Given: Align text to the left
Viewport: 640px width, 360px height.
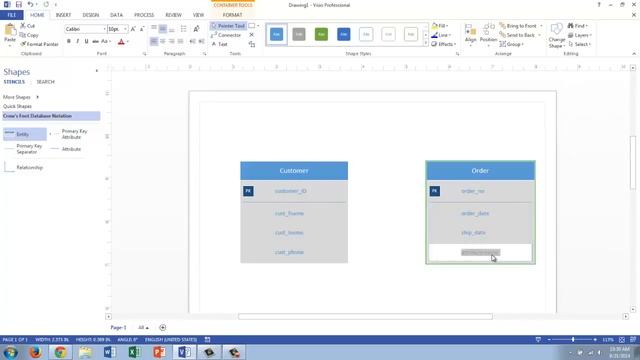Looking at the screenshot, I should [154, 41].
